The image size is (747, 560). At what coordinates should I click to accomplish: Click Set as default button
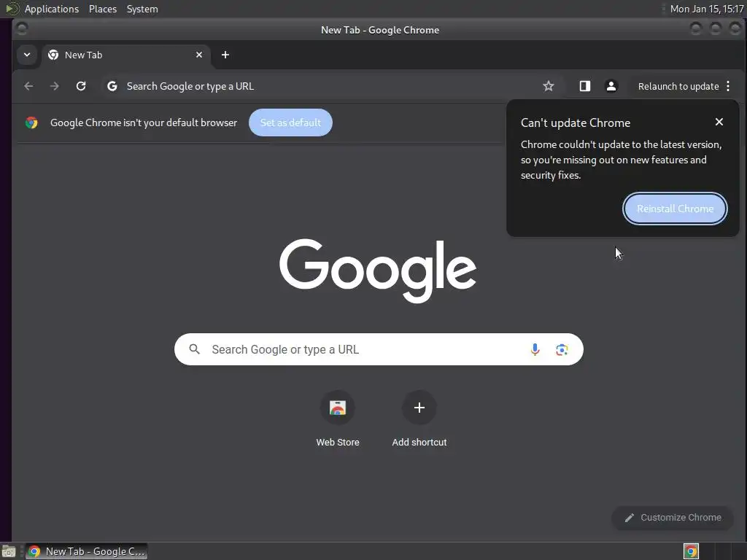(290, 122)
